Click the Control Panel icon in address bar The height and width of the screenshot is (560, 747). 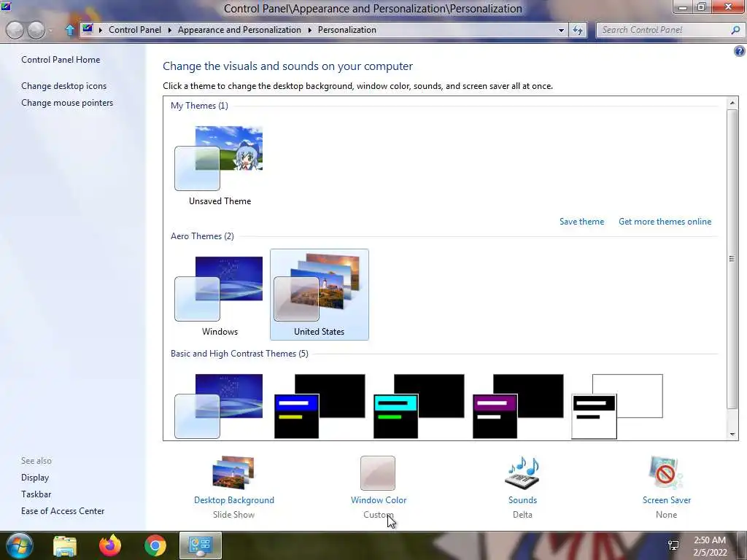point(88,29)
